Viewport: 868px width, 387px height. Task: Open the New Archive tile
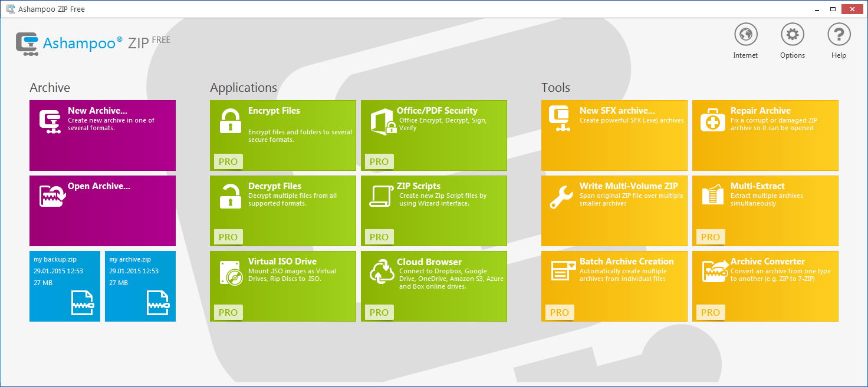coord(103,135)
